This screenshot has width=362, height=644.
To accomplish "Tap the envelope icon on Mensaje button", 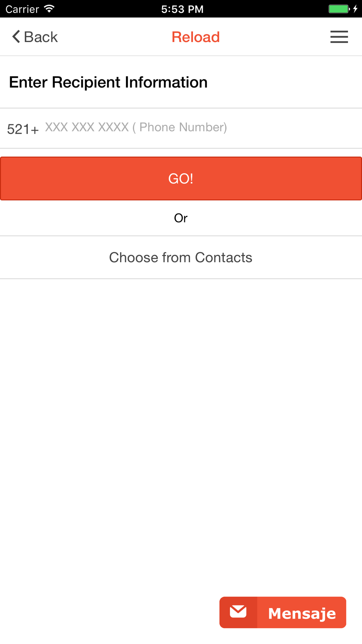I will coord(238,612).
